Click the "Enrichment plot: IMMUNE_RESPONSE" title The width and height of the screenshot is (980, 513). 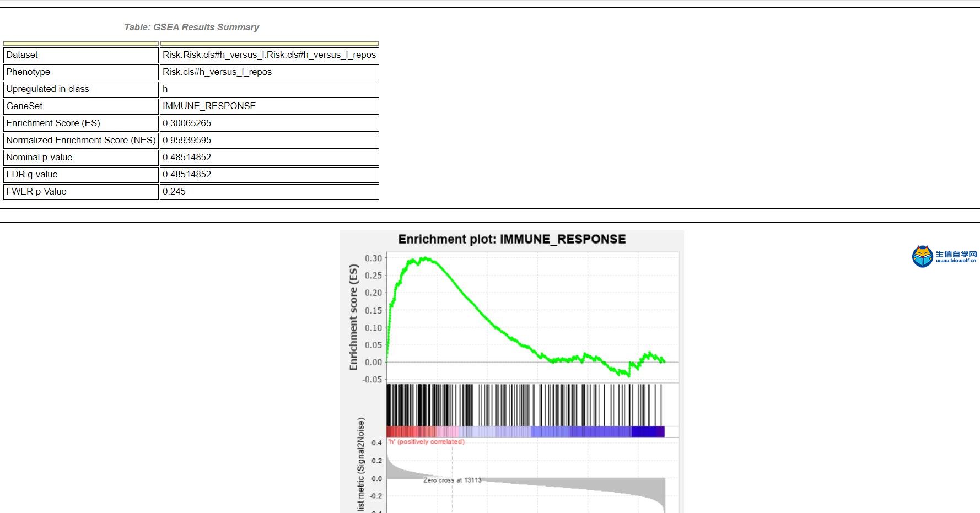click(512, 239)
